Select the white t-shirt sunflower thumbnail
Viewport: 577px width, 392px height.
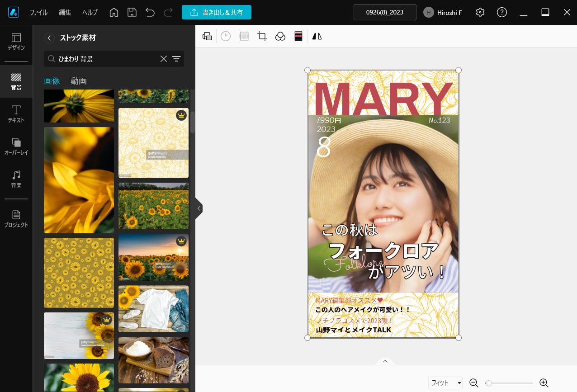[153, 309]
